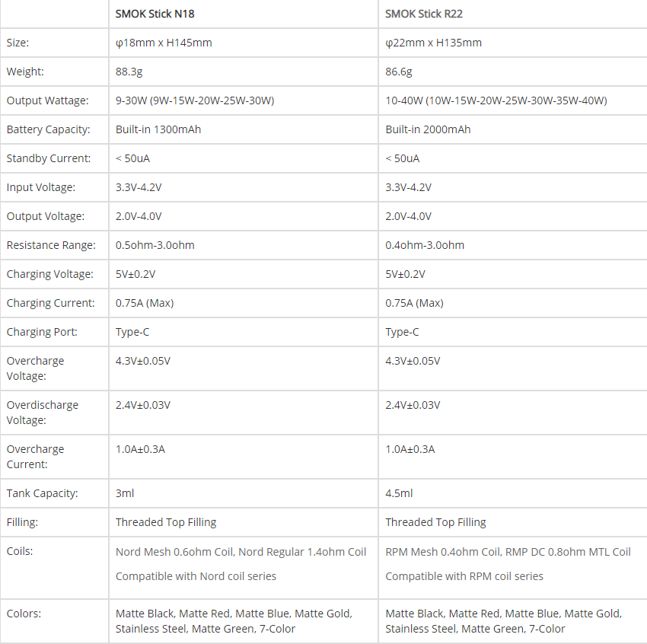Click the 86.6g weight value
The height and width of the screenshot is (644, 647).
(399, 72)
